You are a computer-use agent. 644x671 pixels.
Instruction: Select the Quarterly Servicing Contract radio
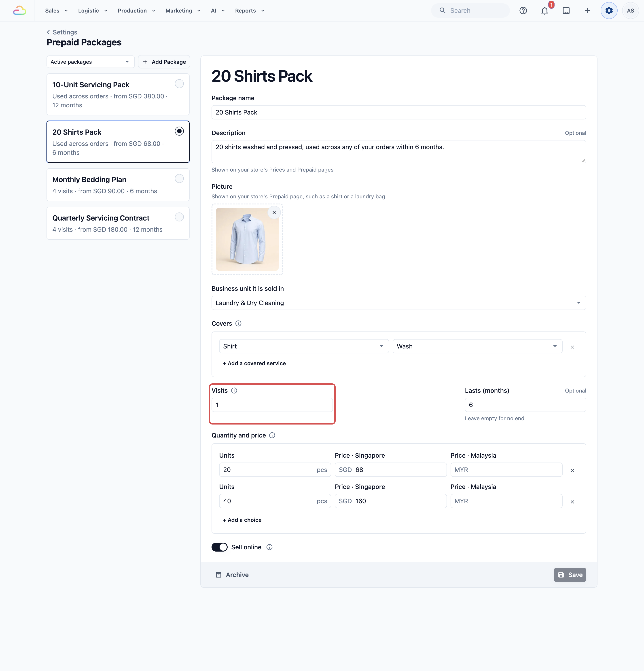click(x=179, y=217)
